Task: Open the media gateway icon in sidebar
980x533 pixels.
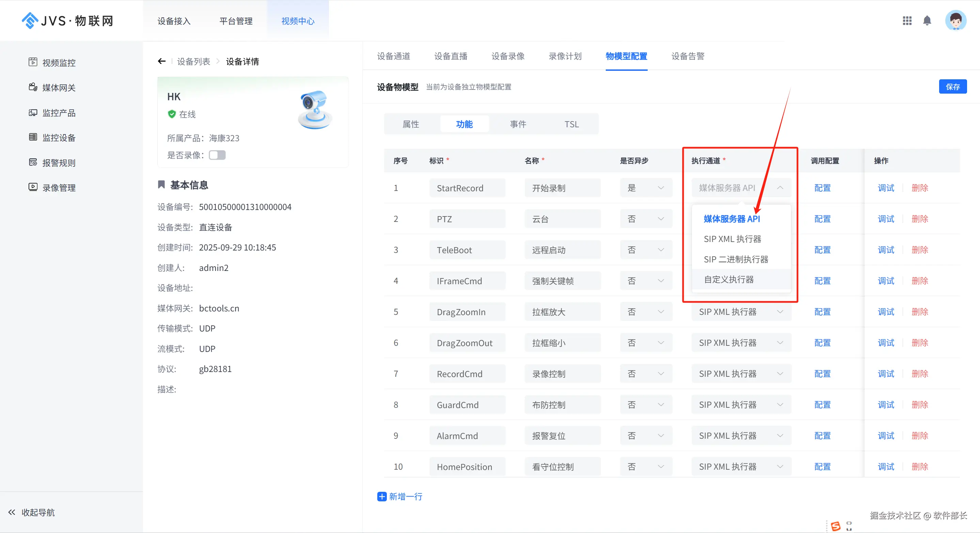Action: click(x=33, y=87)
